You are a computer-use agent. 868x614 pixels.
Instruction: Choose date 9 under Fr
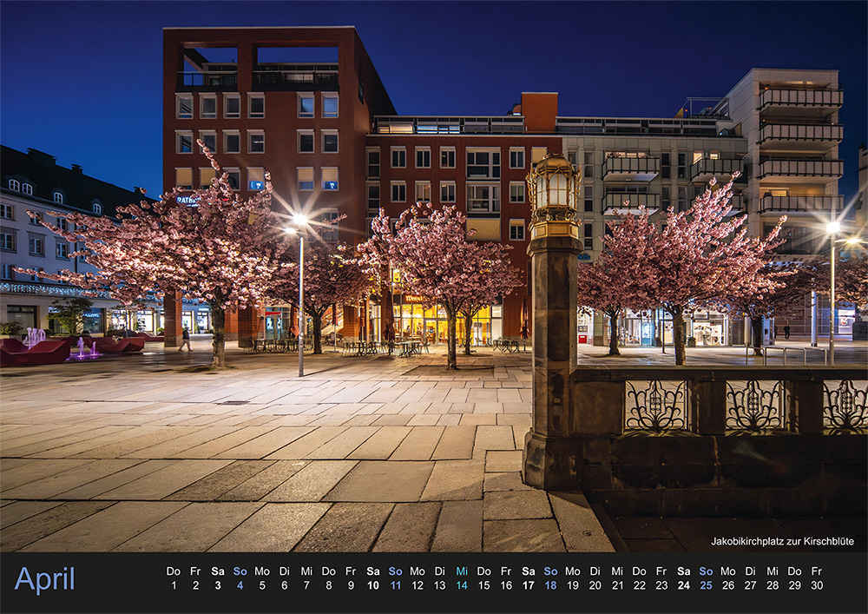click(x=351, y=585)
